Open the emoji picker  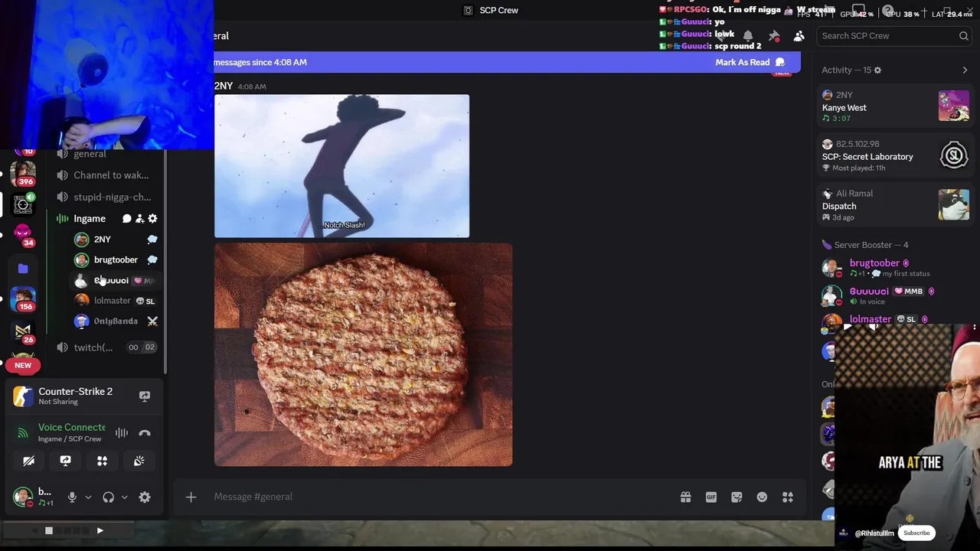tap(762, 497)
